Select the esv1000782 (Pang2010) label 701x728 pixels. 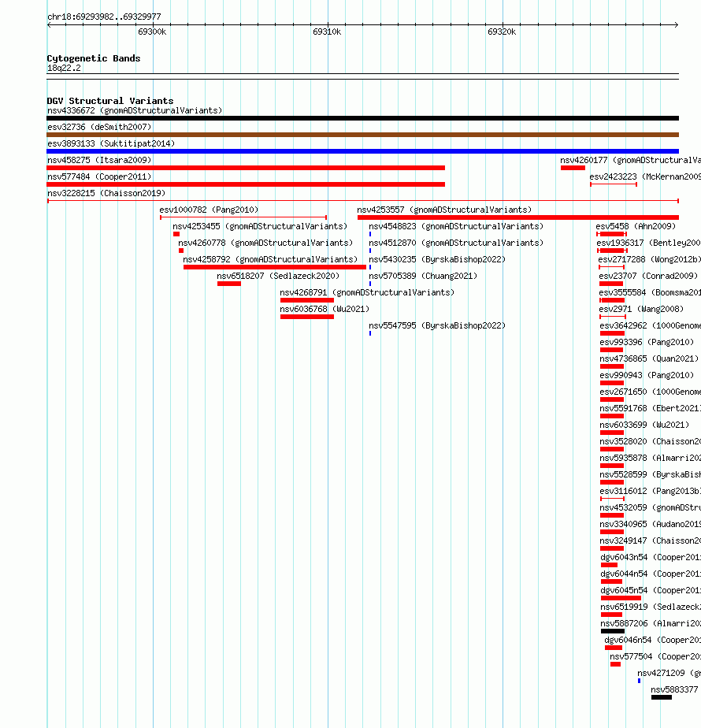pyautogui.click(x=209, y=210)
